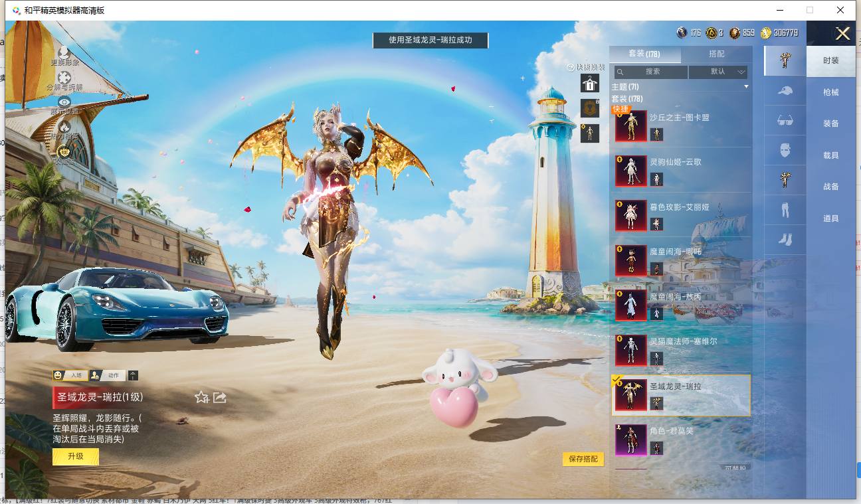This screenshot has height=504, width=861.
Task: Click the bronze currency icon showing 859
Action: click(x=734, y=33)
